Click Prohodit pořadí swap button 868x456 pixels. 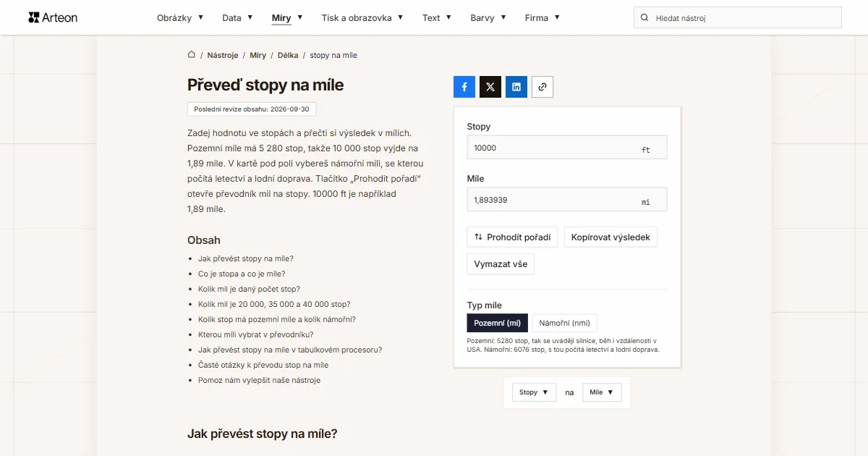[512, 237]
